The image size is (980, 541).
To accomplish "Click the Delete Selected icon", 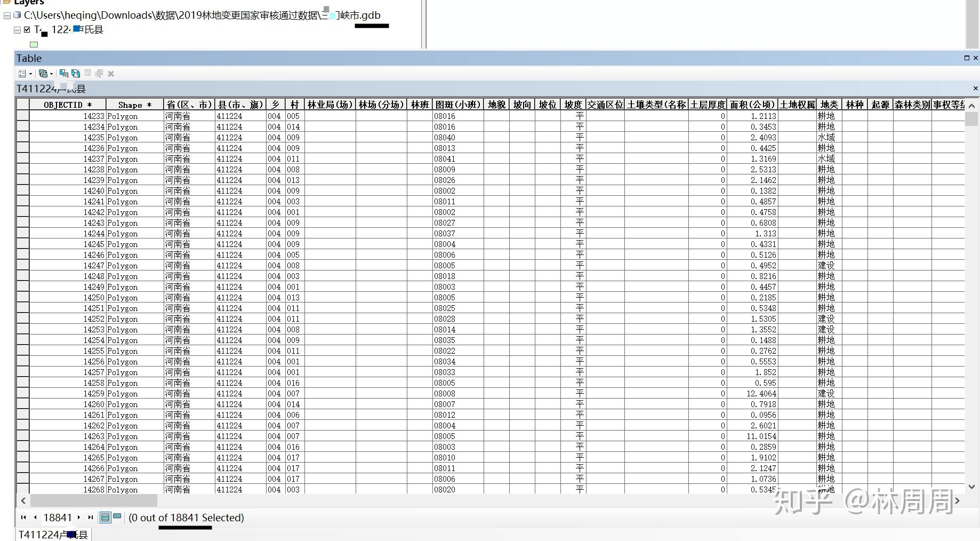I will [111, 74].
